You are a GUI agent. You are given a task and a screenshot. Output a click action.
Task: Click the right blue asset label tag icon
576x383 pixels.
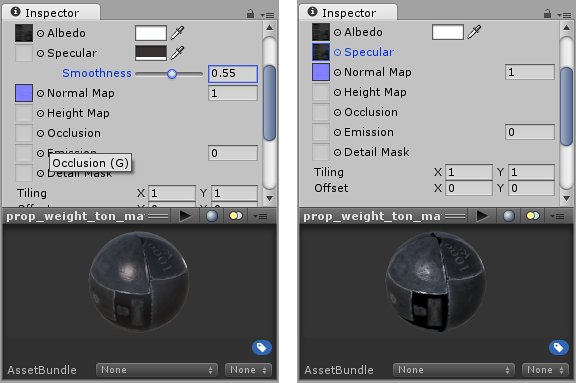tap(559, 347)
